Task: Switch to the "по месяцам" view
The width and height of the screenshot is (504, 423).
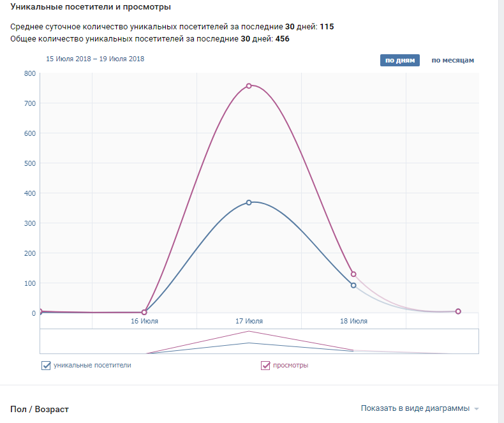Action: (452, 61)
